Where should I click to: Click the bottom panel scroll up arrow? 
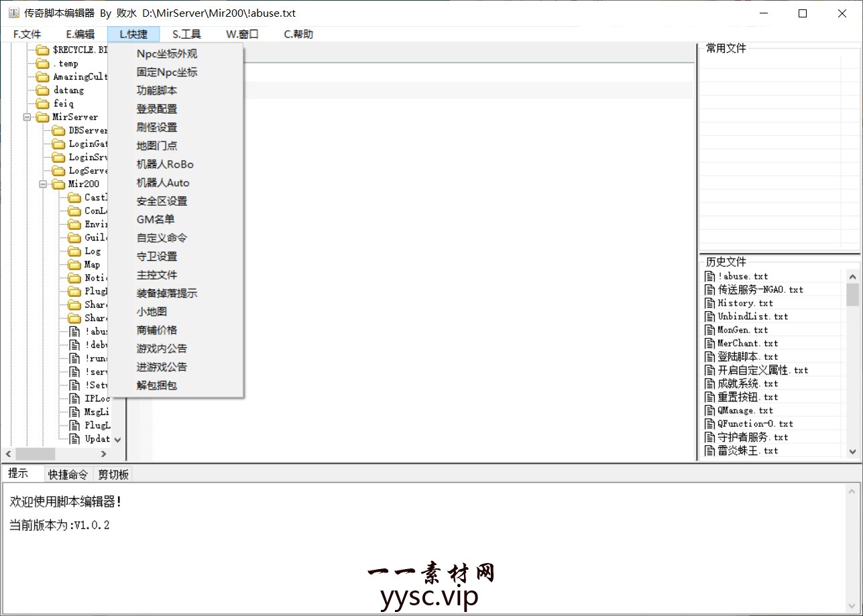click(854, 491)
